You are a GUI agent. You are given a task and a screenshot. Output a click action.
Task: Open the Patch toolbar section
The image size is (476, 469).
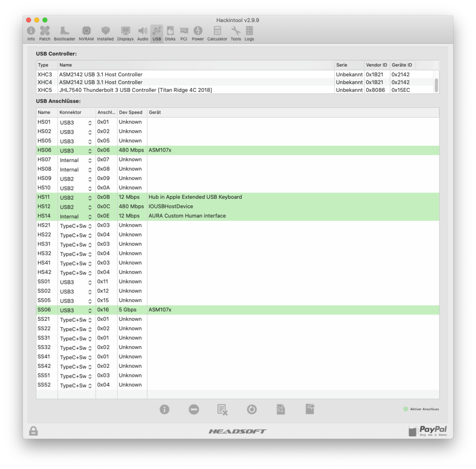pyautogui.click(x=45, y=34)
